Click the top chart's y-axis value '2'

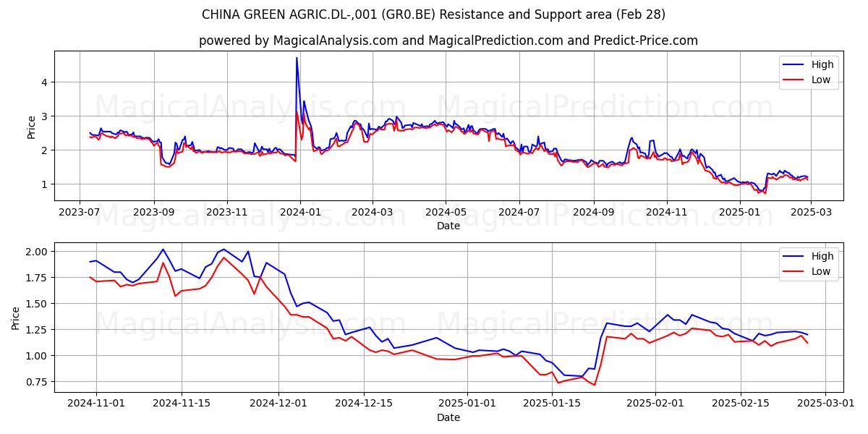pyautogui.click(x=45, y=150)
